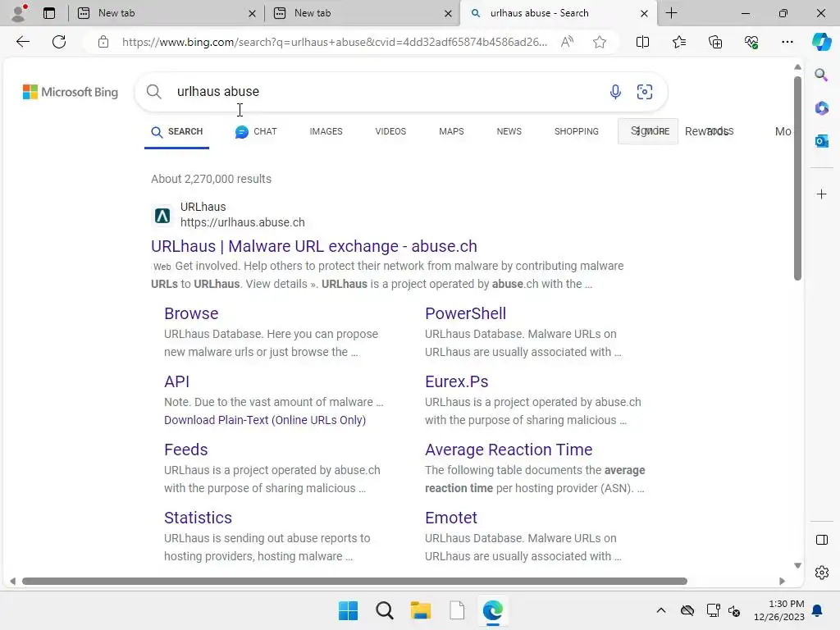840x630 pixels.
Task: Open Collections icon
Action: click(715, 42)
